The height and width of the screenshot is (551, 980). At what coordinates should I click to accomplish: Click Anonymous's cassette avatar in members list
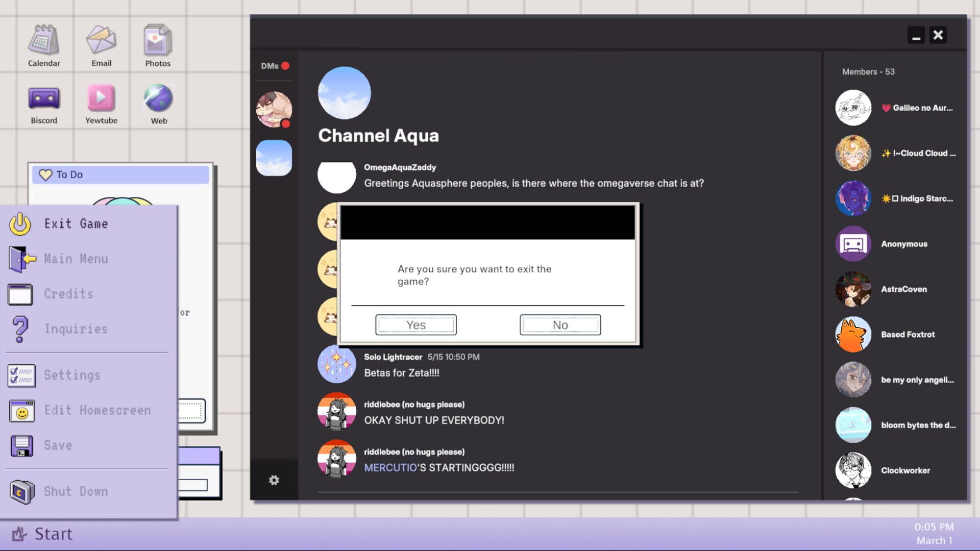click(x=852, y=243)
